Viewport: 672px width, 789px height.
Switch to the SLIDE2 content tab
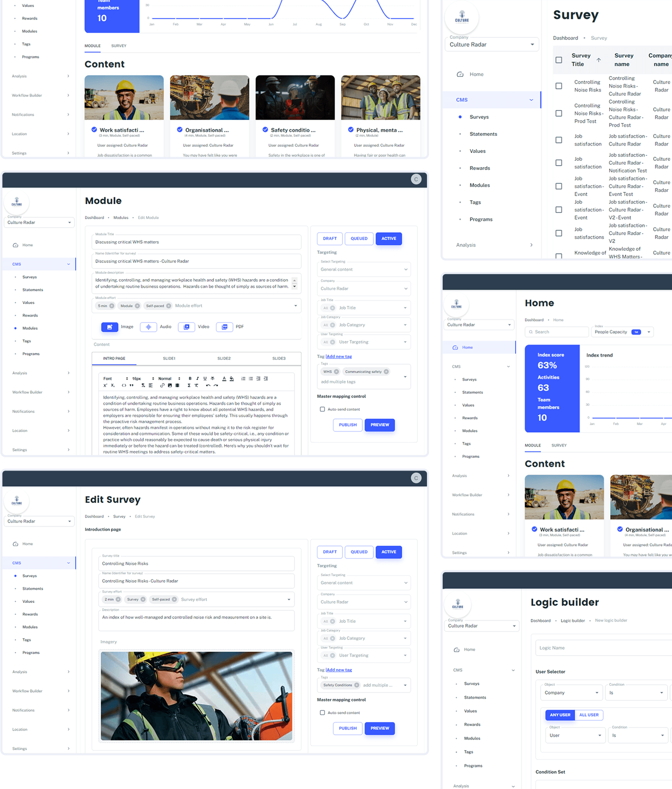(x=224, y=358)
